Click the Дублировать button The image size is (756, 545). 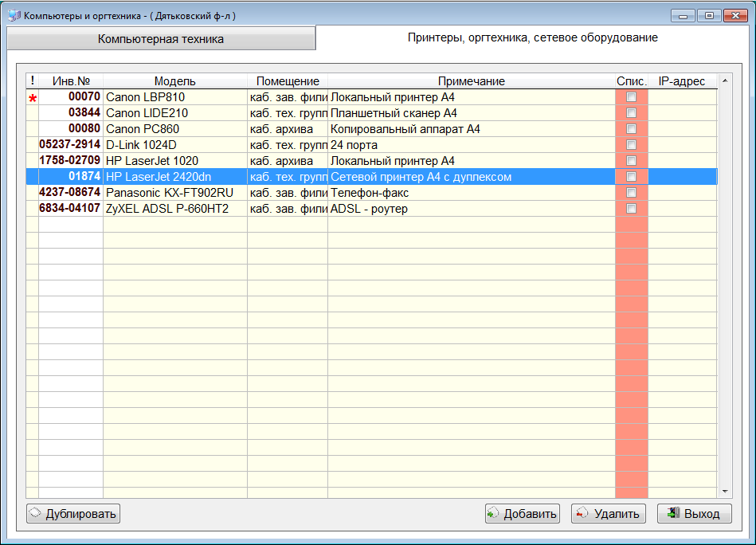coord(73,514)
